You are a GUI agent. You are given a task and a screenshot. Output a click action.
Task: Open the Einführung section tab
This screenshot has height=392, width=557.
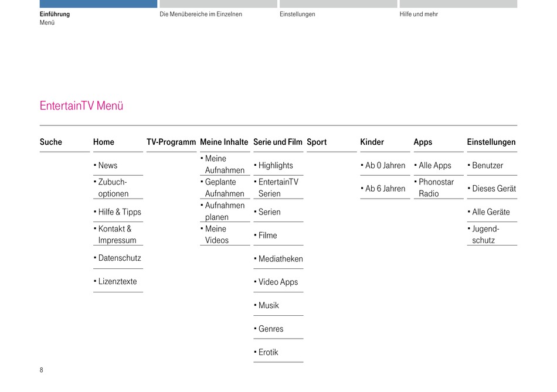pyautogui.click(x=55, y=14)
